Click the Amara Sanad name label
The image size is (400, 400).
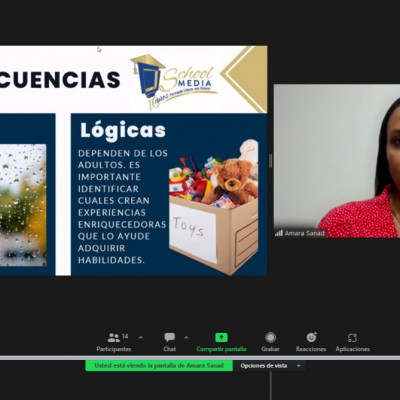pyautogui.click(x=304, y=233)
